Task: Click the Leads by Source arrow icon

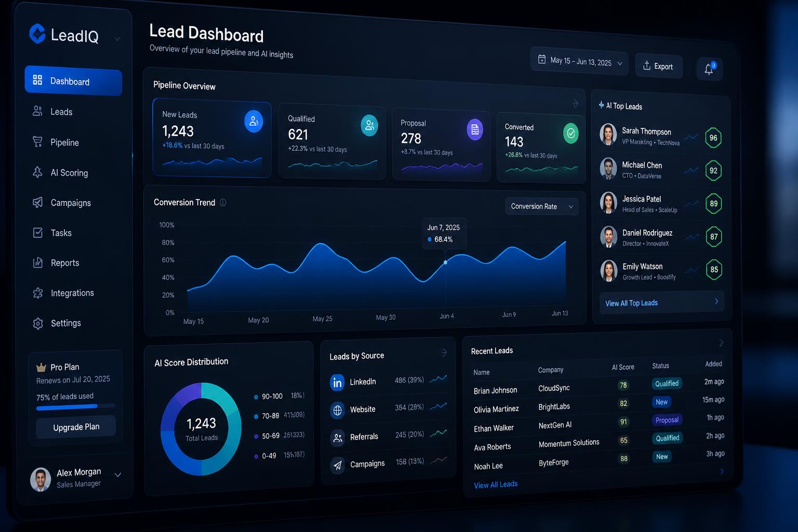Action: click(x=444, y=353)
